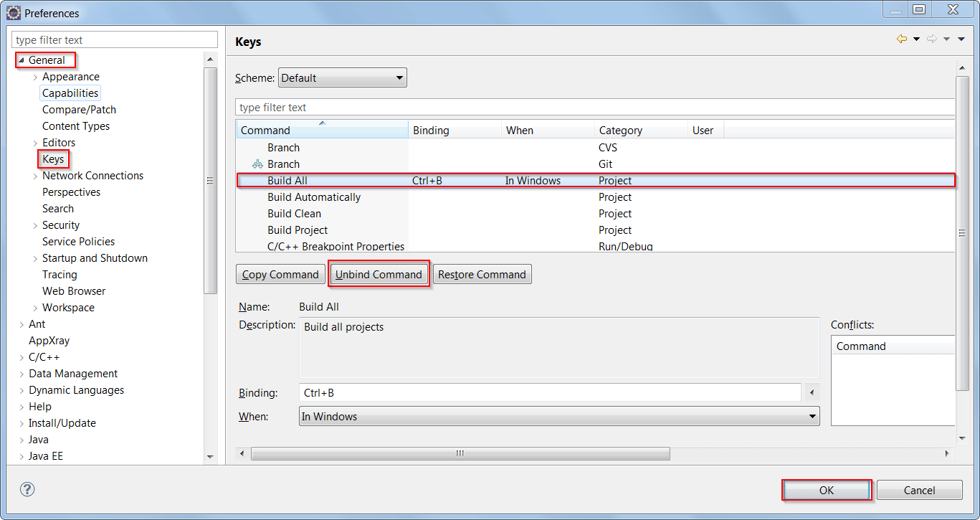Sort by the When column header

(548, 130)
